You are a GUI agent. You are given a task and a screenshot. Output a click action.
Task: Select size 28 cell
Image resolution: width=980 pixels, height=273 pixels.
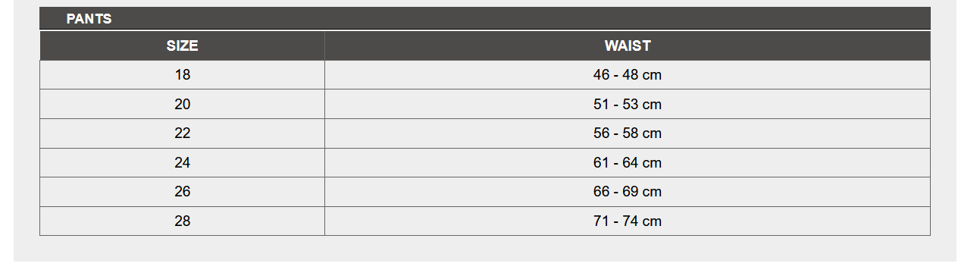182,221
